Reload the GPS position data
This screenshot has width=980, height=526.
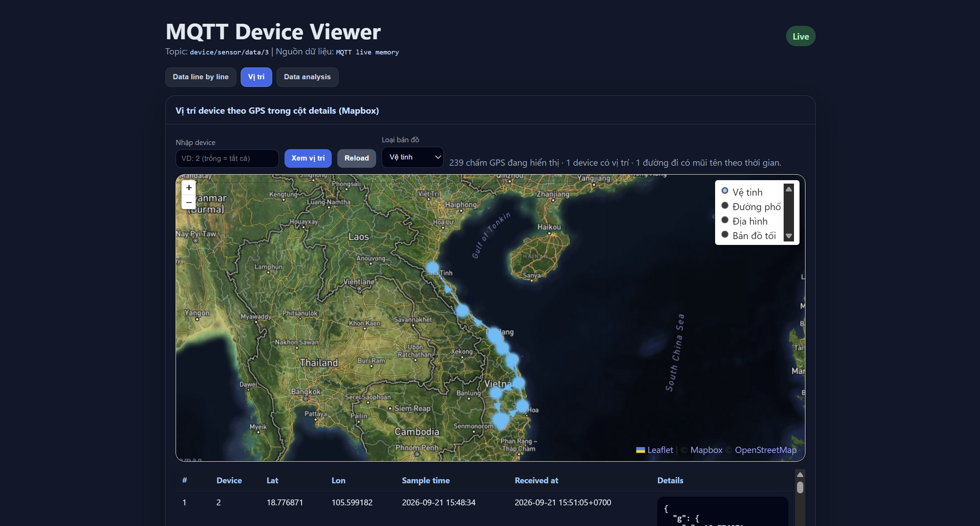coord(357,158)
